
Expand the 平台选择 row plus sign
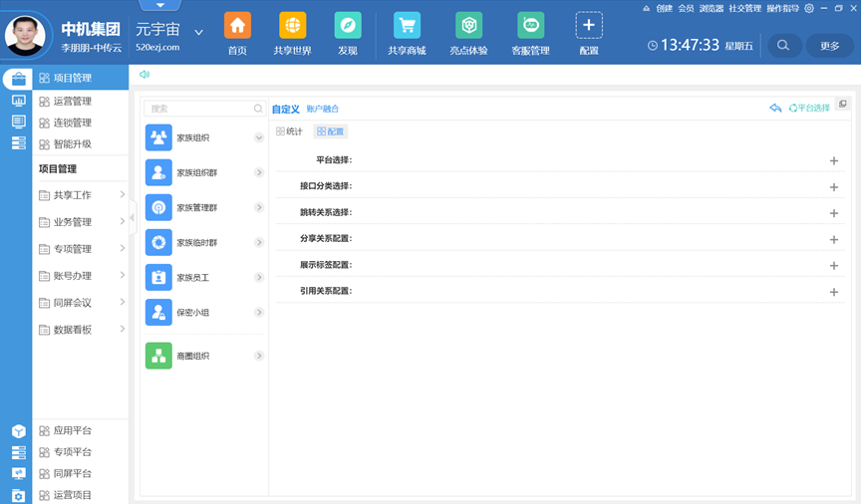[834, 160]
